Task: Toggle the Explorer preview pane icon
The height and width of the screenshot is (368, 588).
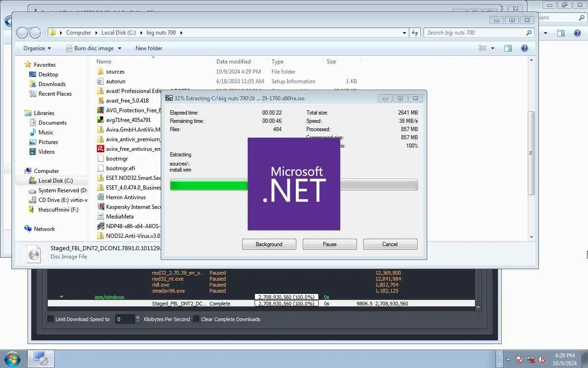Action: [508, 48]
